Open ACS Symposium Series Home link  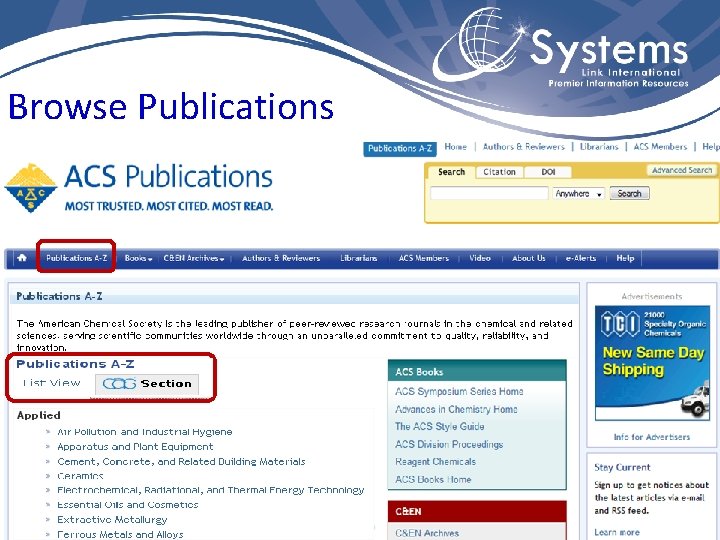point(459,392)
